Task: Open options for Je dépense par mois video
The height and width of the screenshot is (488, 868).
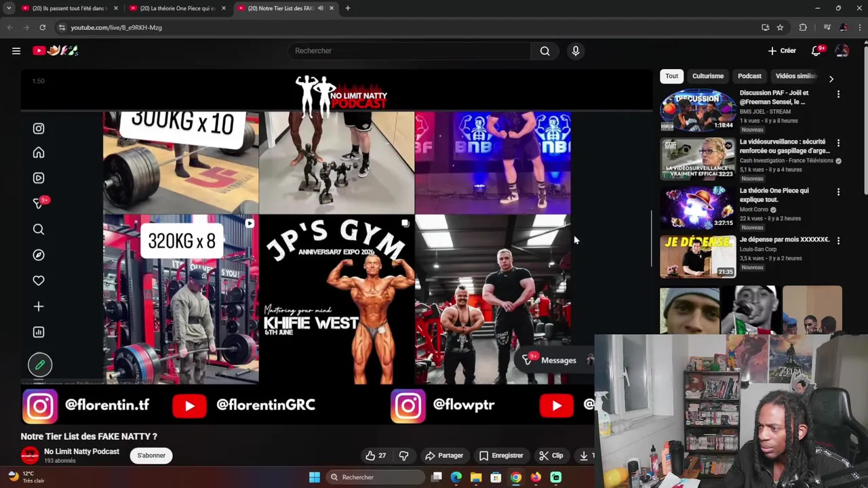Action: 838,241
